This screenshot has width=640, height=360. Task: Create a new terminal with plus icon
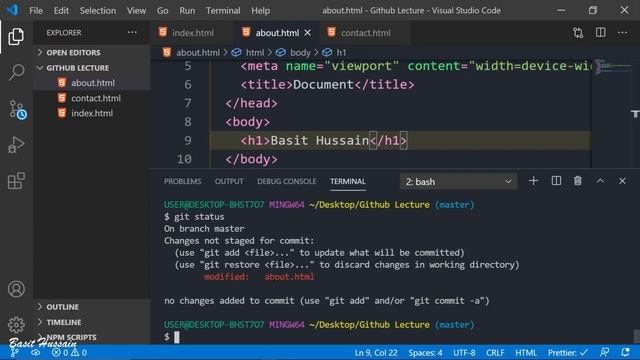[x=533, y=181]
